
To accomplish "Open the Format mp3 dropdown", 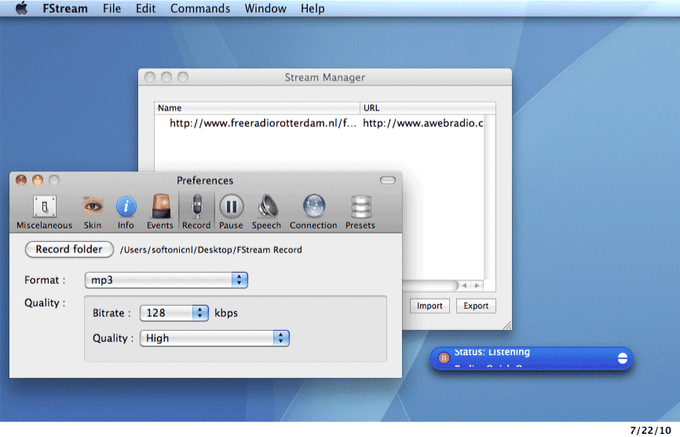I will (166, 280).
